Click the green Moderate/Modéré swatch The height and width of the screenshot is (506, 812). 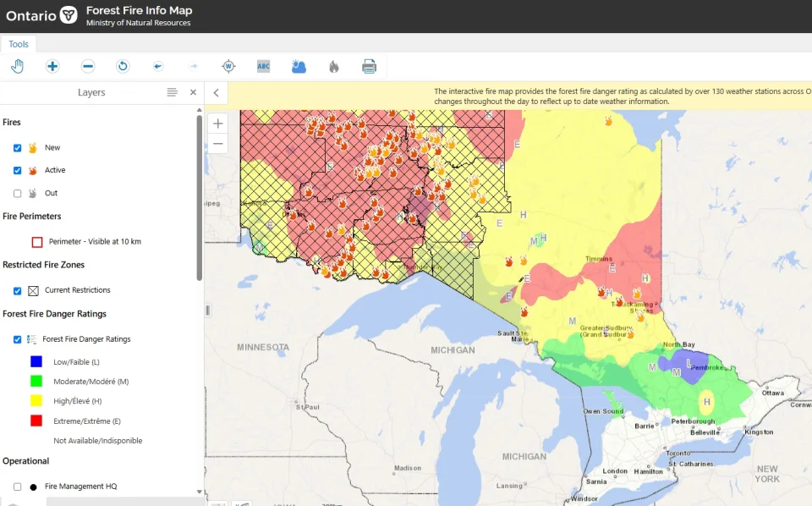point(36,381)
